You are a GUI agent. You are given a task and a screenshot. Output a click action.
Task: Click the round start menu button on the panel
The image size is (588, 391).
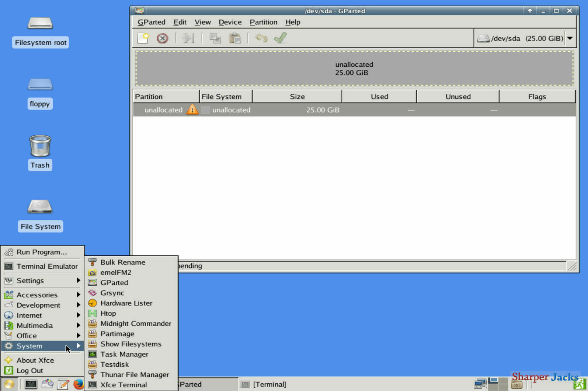point(9,384)
